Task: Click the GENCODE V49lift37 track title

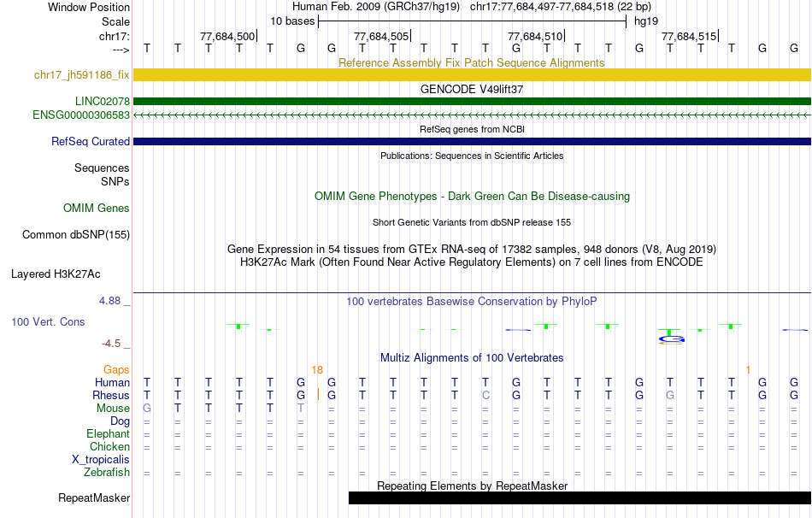Action: click(472, 89)
